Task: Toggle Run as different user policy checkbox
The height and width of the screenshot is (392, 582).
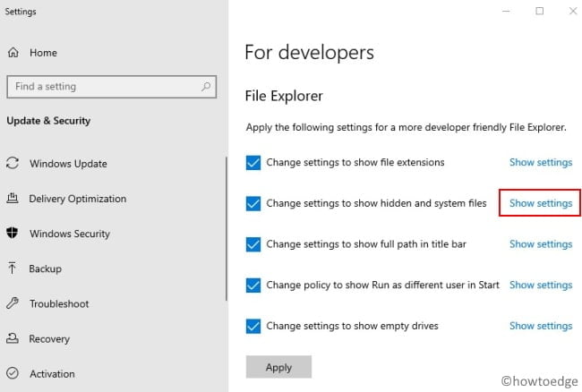Action: coord(253,285)
